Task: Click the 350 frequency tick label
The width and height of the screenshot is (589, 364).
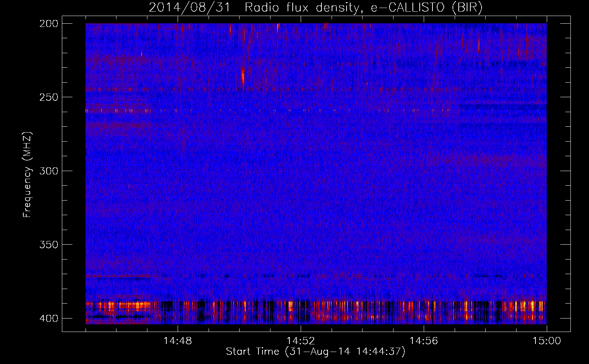Action: pyautogui.click(x=49, y=245)
